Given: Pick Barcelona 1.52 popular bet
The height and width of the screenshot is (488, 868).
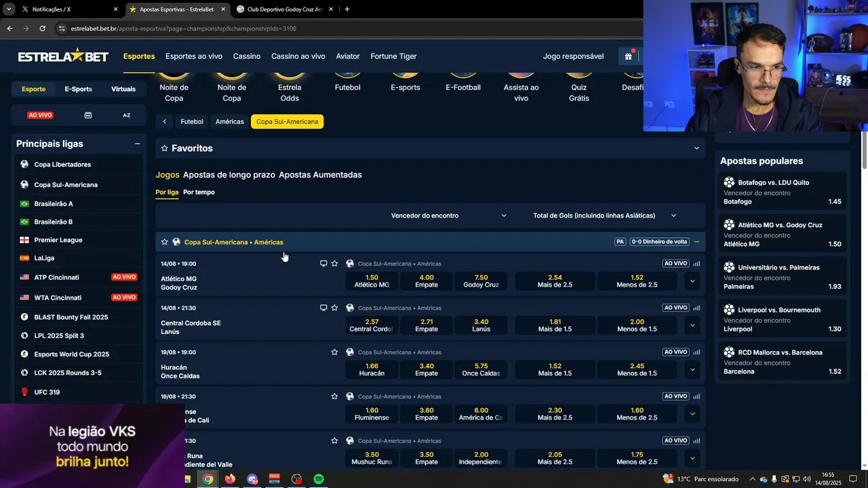Looking at the screenshot, I should point(783,362).
